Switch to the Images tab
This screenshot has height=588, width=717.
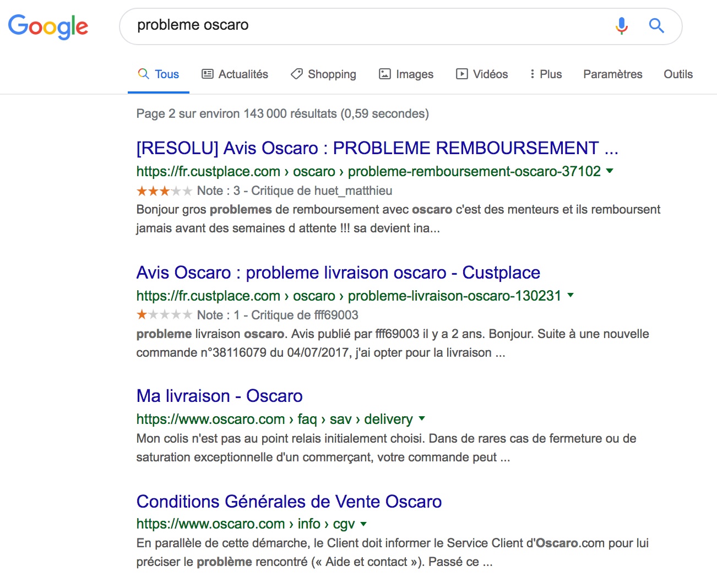coord(406,74)
